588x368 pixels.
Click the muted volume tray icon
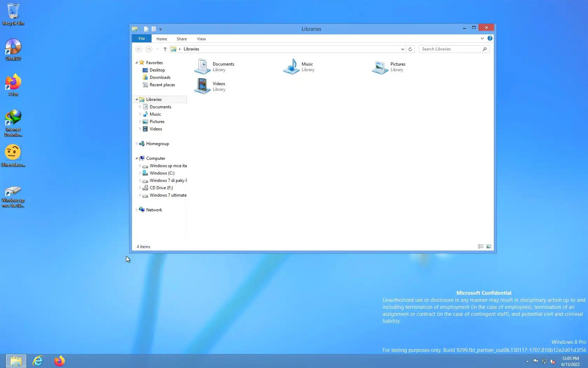(x=553, y=361)
